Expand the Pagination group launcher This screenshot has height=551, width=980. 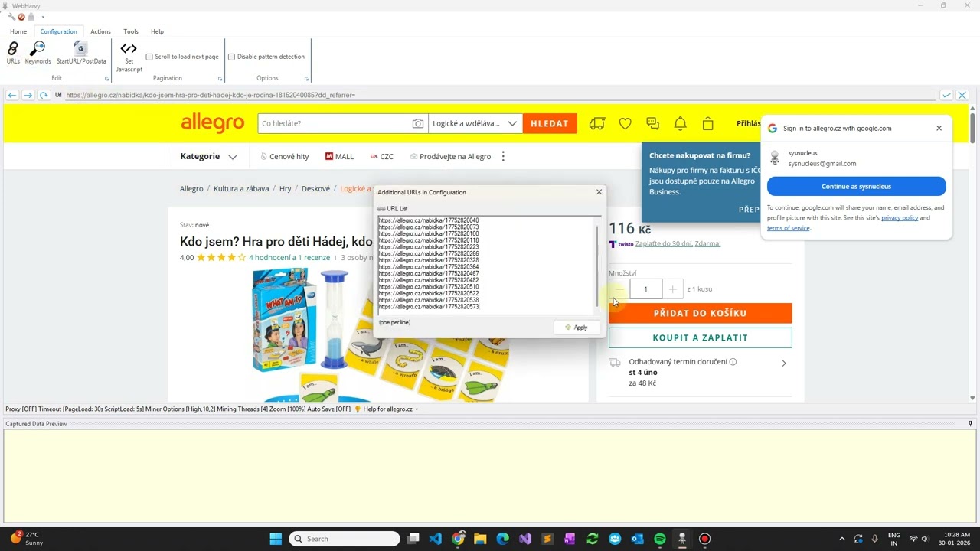(220, 79)
